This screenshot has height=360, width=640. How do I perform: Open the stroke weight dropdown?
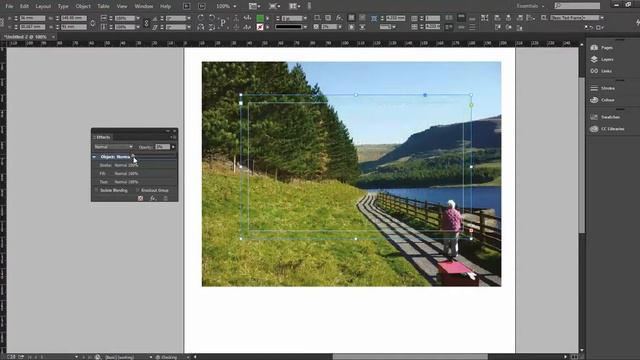coord(305,18)
